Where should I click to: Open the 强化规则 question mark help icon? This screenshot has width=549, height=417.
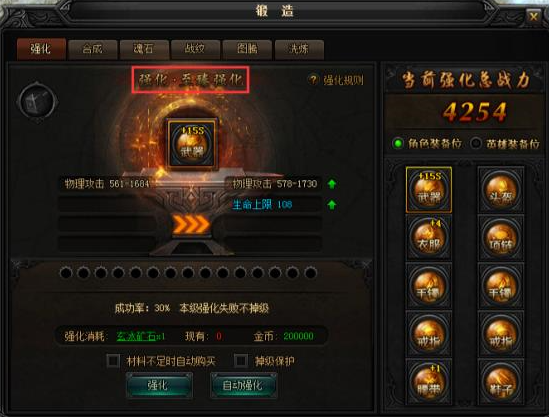pyautogui.click(x=313, y=80)
